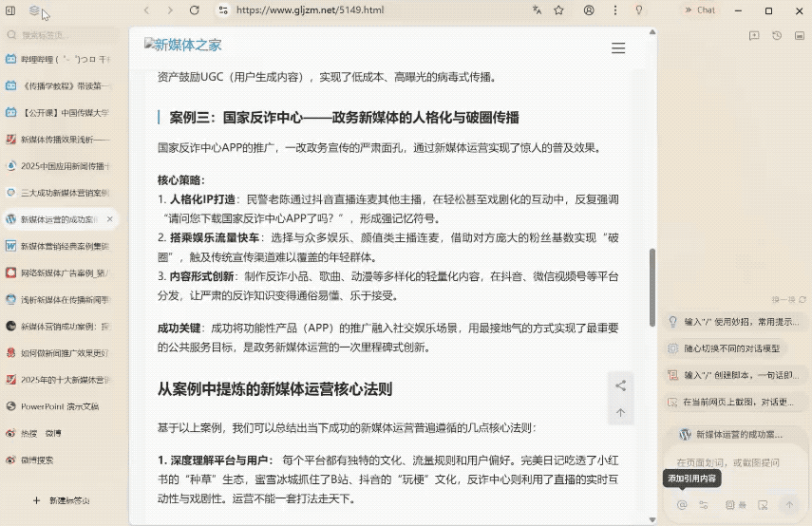Refresh suggestions with 换一换

(x=788, y=300)
